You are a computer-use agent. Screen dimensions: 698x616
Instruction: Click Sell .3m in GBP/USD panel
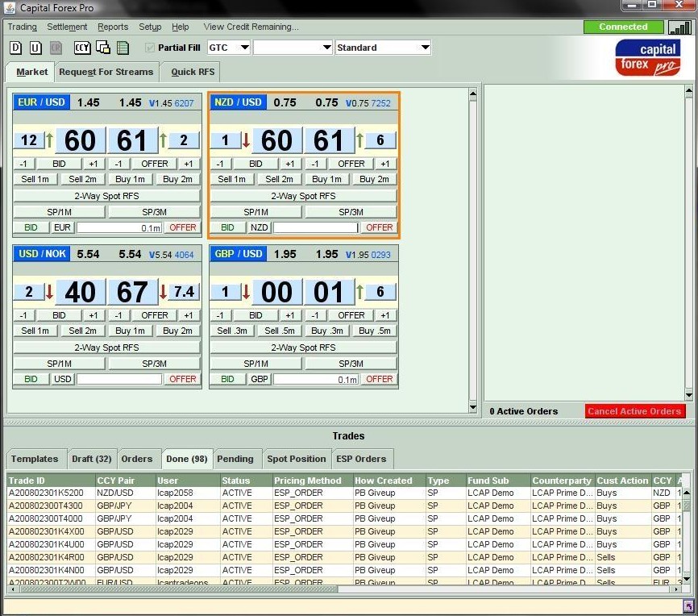point(232,331)
